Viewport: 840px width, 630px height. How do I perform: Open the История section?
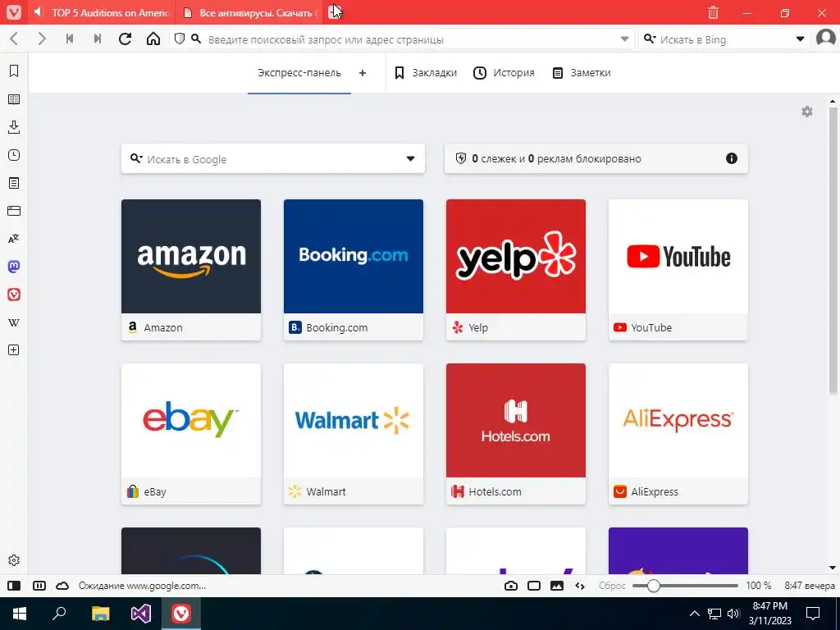[x=504, y=73]
